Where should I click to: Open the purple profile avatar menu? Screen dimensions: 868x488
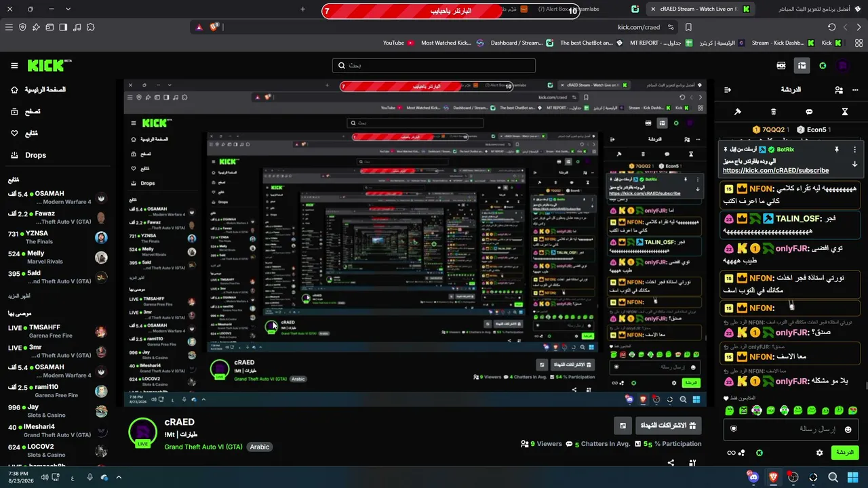coord(843,66)
